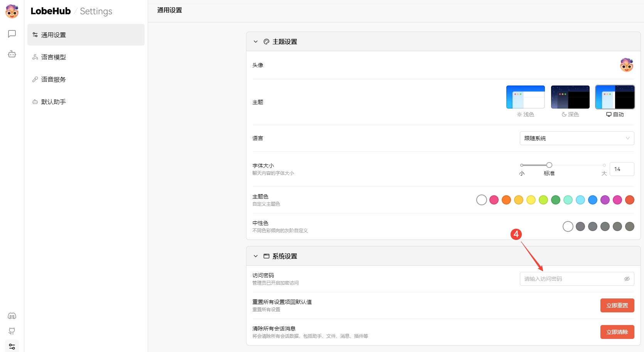
Task: Select the 浅色 light theme option
Action: pos(525,97)
